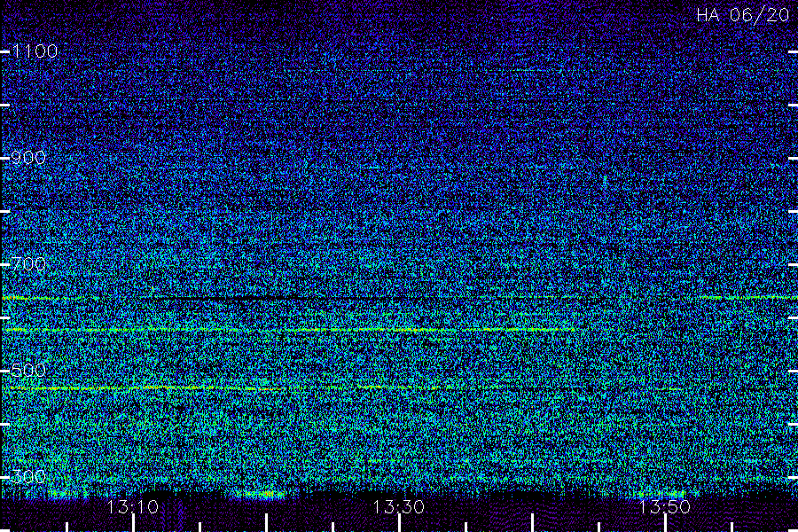Click the 900 frequency axis label

(28, 157)
